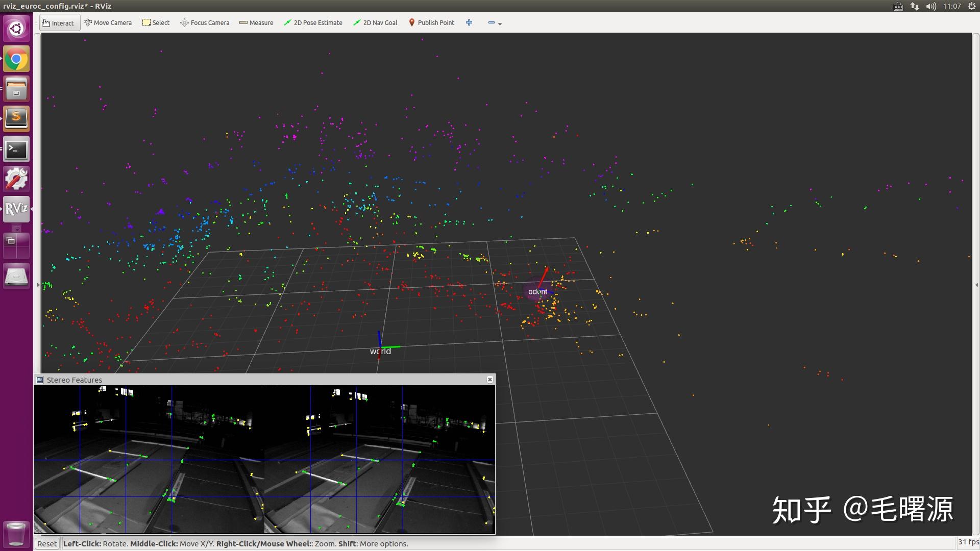The image size is (980, 551).
Task: Open Google Chrome from the dock
Action: pyautogui.click(x=16, y=60)
